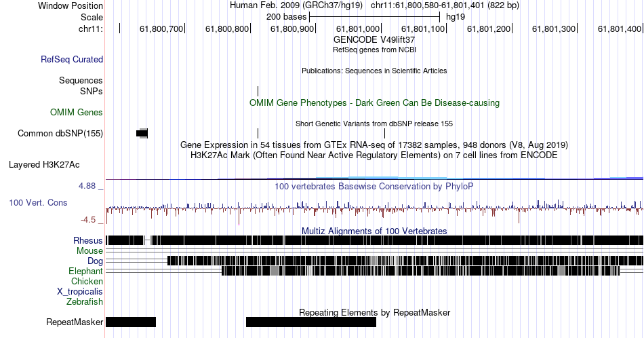This screenshot has height=338, width=644.
Task: Click the 61,801,100 ruler position
Action: [423, 29]
